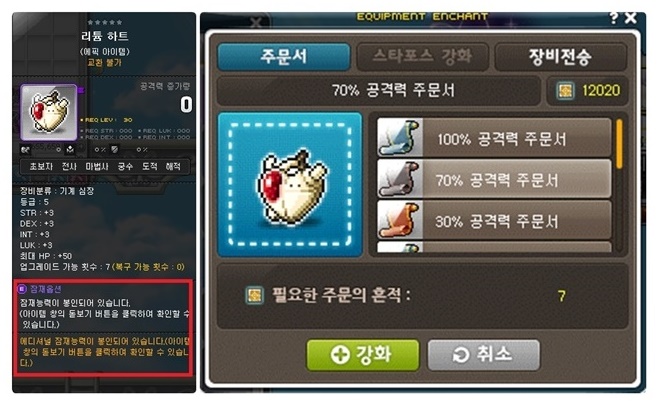This screenshot has height=405, width=658.
Task: Click the spell trace currency icon beside 12020
Action: pos(565,90)
